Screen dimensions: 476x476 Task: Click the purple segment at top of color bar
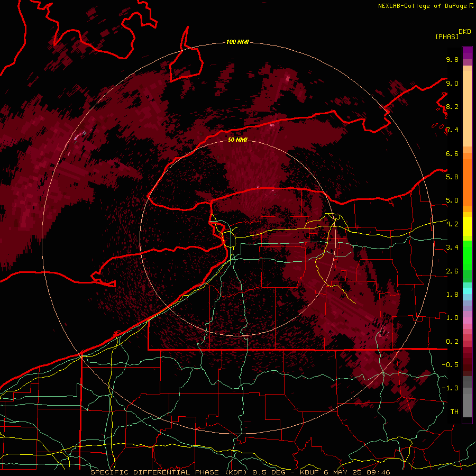pos(467,53)
